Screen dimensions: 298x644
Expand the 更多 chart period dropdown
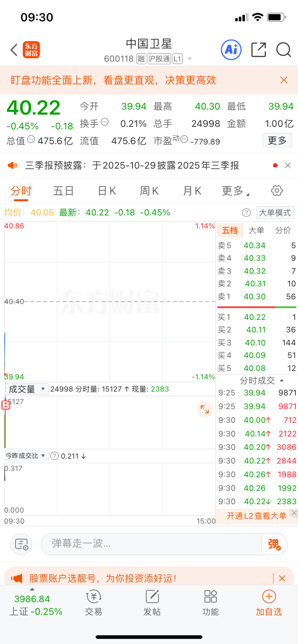[x=235, y=191]
